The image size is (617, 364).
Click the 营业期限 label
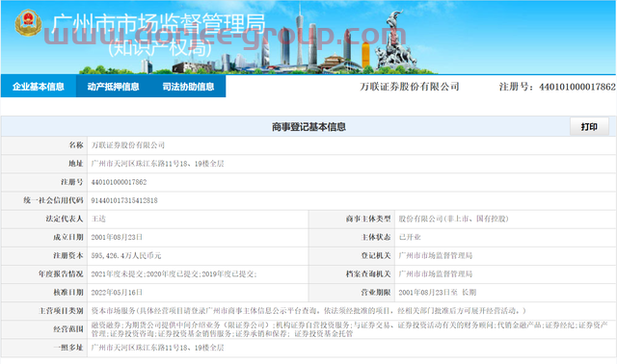[376, 293]
